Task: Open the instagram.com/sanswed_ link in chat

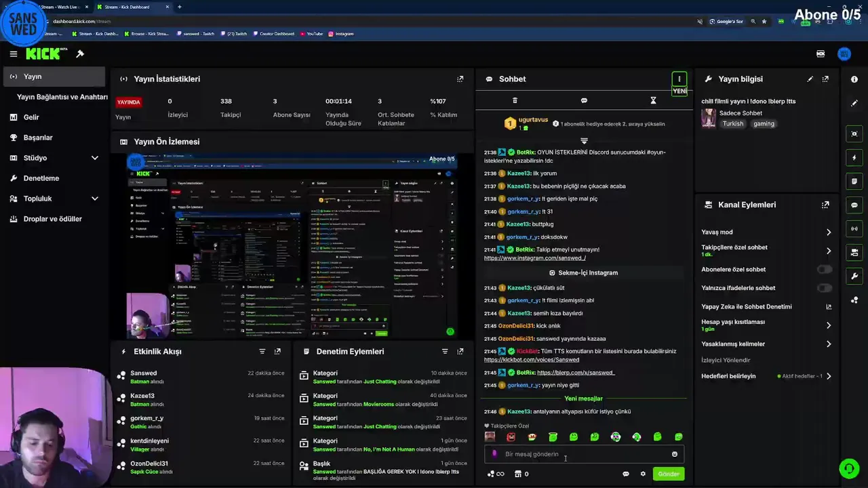Action: 534,258
